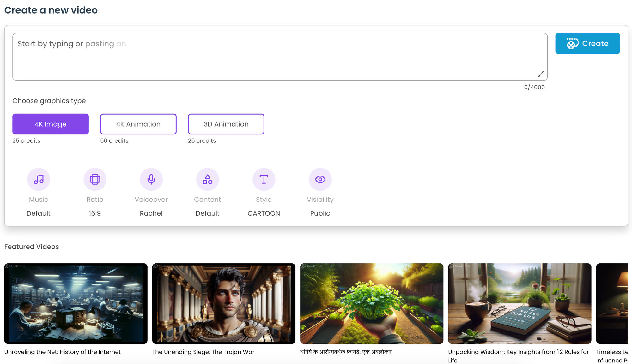Click the Voiceover microphone icon
The image size is (632, 364).
151,179
